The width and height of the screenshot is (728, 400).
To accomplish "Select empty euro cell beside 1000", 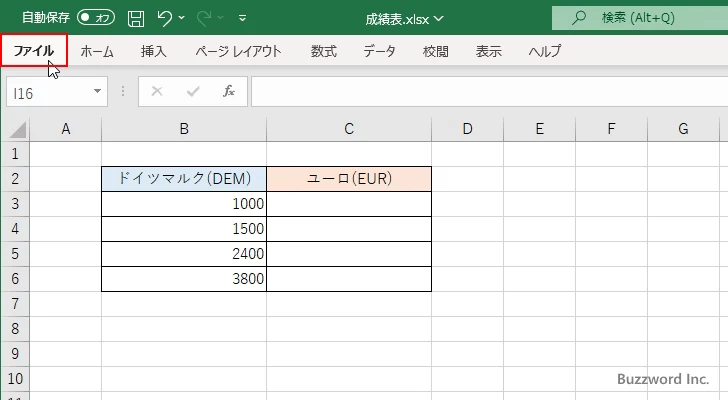I will click(349, 204).
